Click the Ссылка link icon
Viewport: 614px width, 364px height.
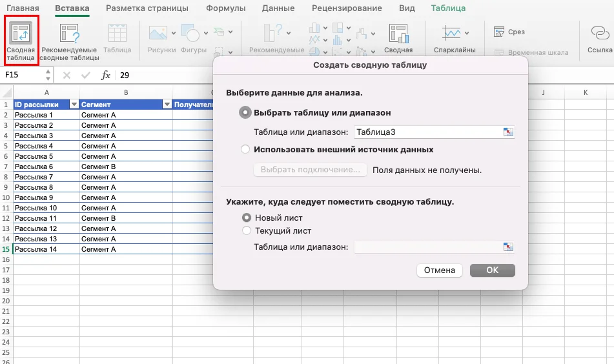click(599, 34)
